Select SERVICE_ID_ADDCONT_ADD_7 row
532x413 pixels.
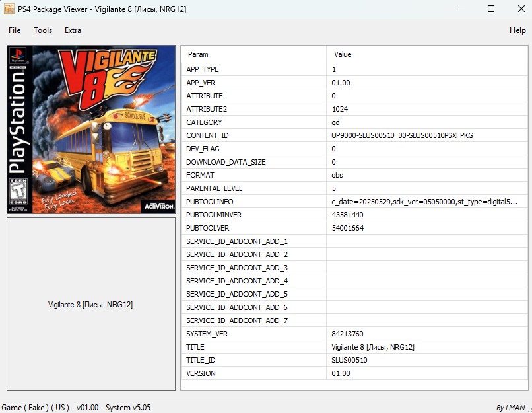pyautogui.click(x=354, y=320)
